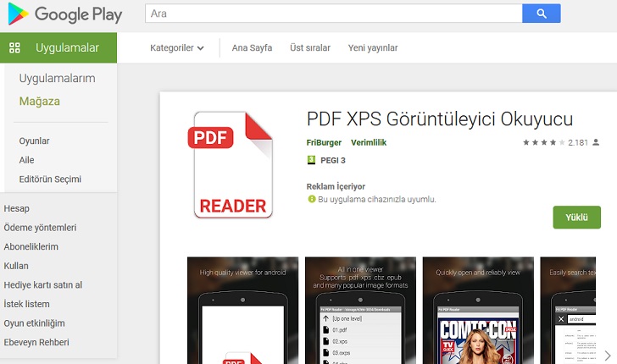Click the Uygulamalar grid icon
Image resolution: width=617 pixels, height=364 pixels.
tap(14, 48)
